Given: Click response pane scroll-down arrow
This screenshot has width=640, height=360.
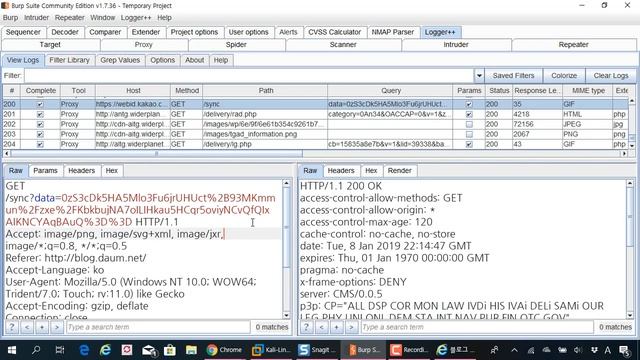Looking at the screenshot, I should coord(630,315).
